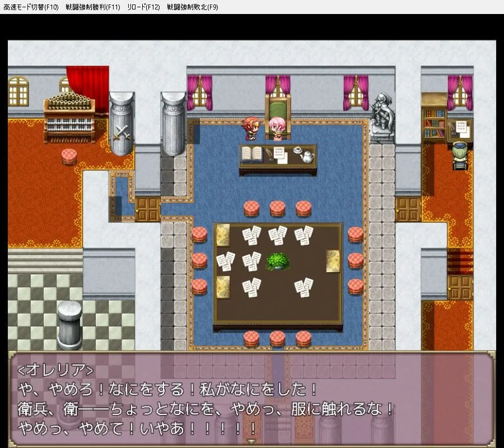Viewport: 504px width, 448px height.
Task: Click the 戦闘強制敗北(F9) menu item
Action: [193, 7]
